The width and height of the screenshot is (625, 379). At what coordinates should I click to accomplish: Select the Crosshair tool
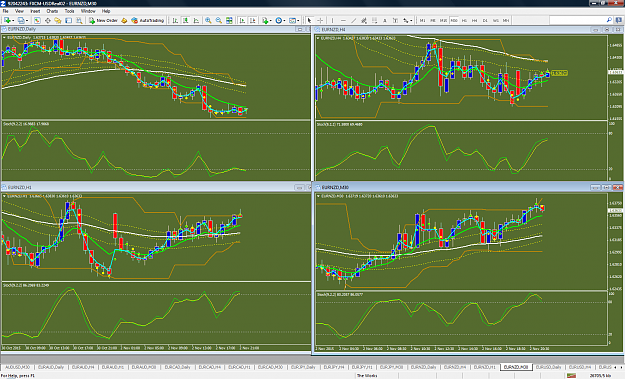[x=320, y=20]
